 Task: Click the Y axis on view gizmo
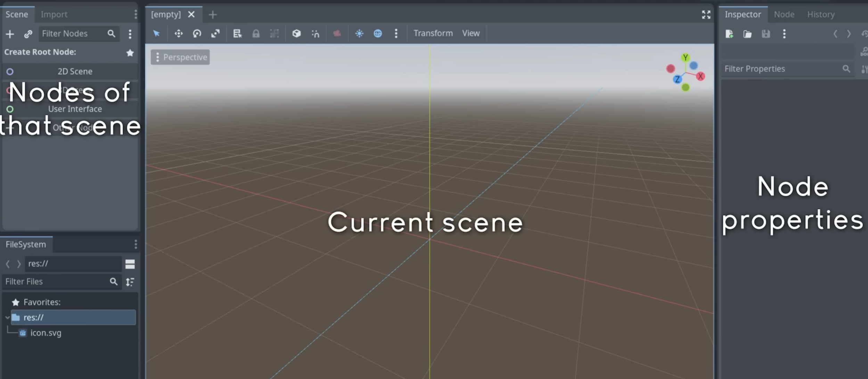coord(685,57)
